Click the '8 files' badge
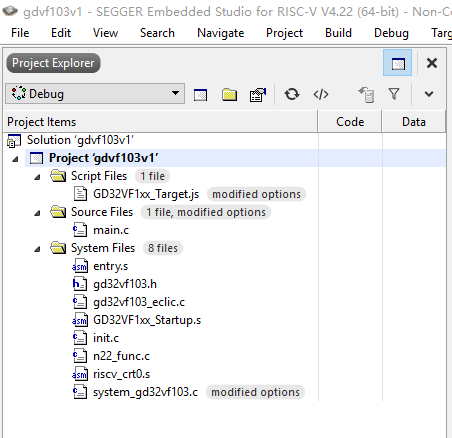 click(163, 248)
